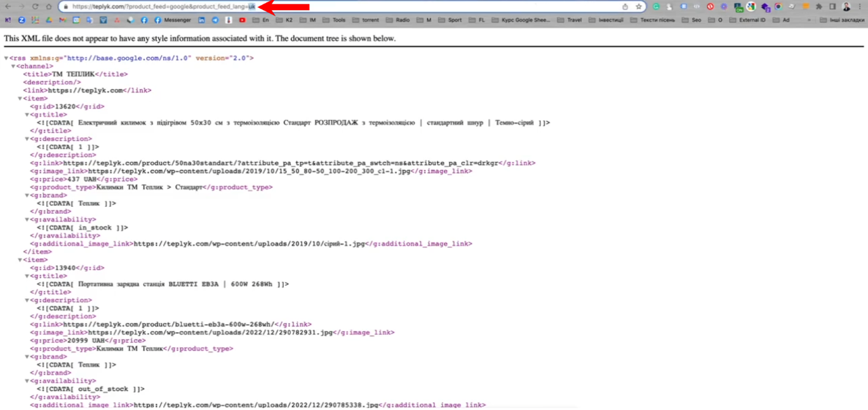Open the Ad bookmarks folder

(781, 20)
